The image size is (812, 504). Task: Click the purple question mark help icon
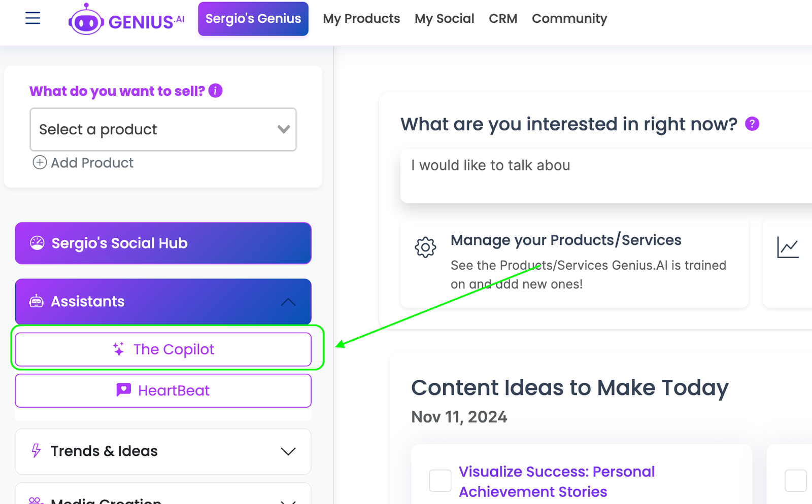click(x=752, y=124)
